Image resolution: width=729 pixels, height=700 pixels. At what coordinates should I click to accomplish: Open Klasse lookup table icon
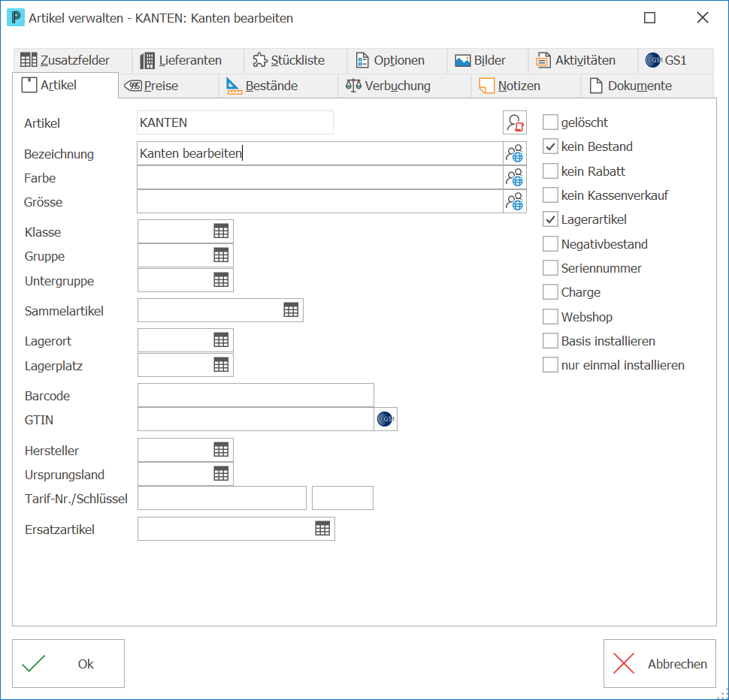221,231
